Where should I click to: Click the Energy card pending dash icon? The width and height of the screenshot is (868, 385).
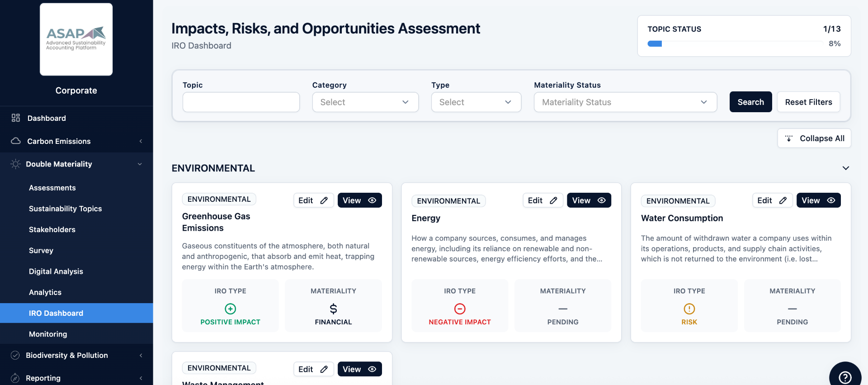tap(563, 309)
